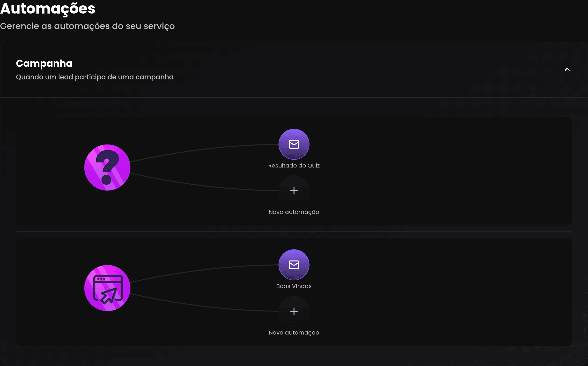
Task: Click Nova automação label below Boas Vindas
Action: (294, 333)
